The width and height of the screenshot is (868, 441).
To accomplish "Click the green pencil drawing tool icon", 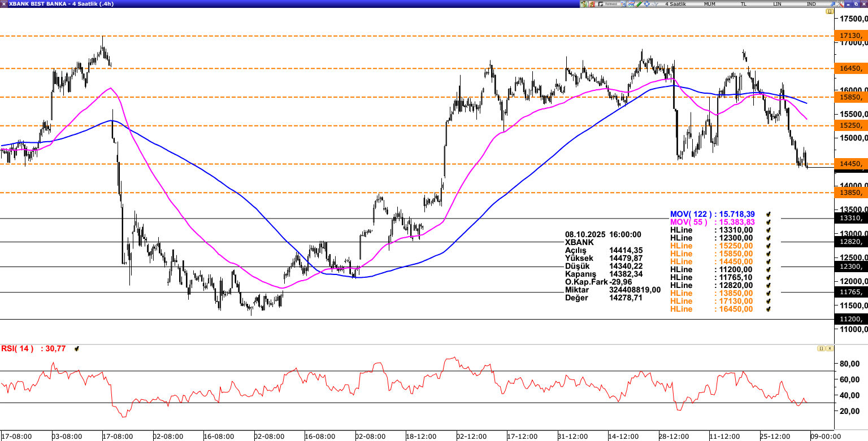I will 639,4.
